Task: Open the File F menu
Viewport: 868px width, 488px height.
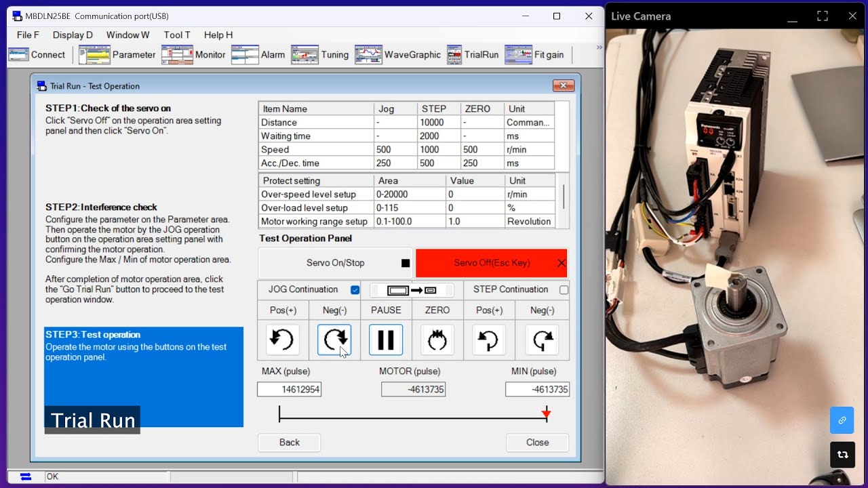Action: (x=28, y=35)
